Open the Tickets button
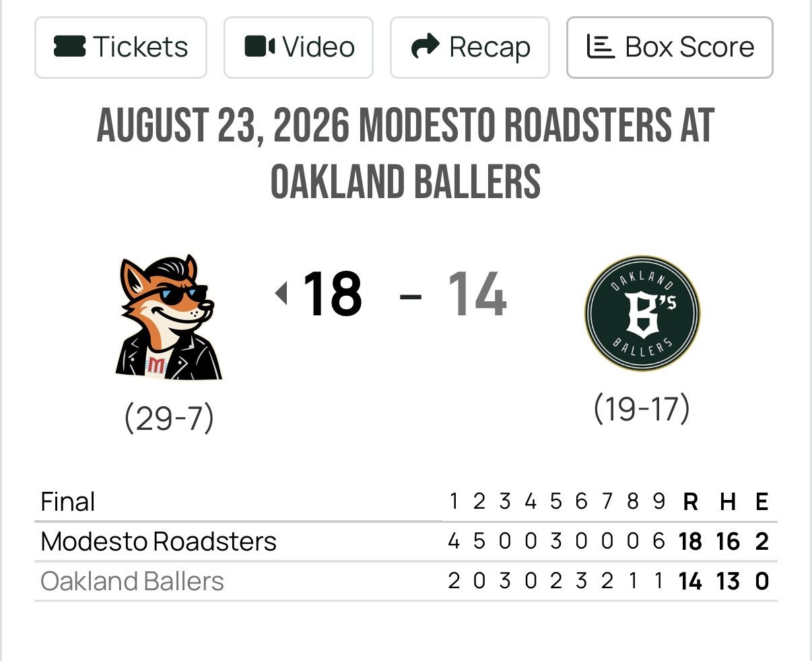The width and height of the screenshot is (812, 661). pos(121,47)
